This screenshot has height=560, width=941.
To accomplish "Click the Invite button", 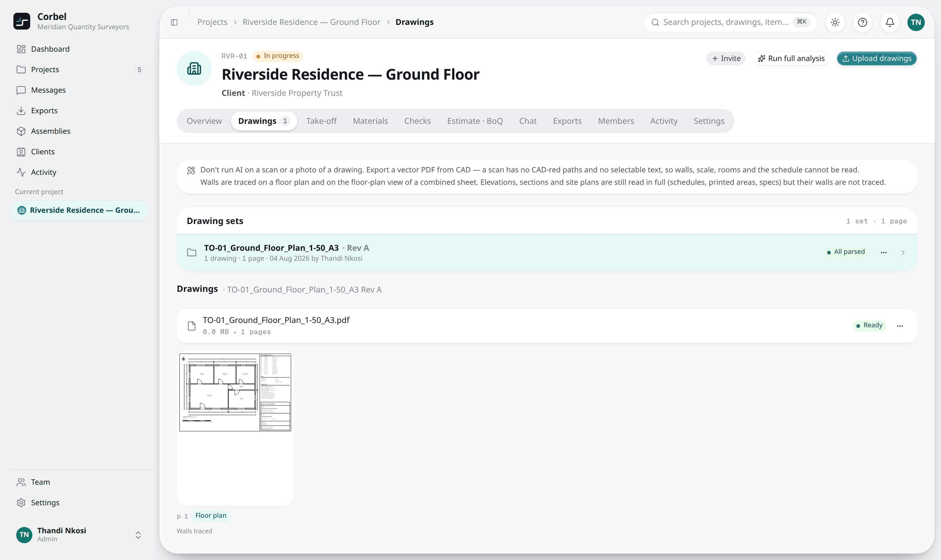I will [x=726, y=58].
